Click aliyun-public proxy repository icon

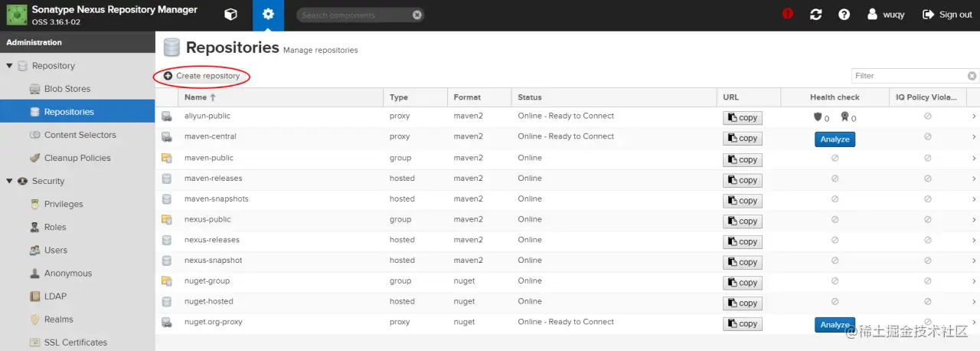click(166, 116)
